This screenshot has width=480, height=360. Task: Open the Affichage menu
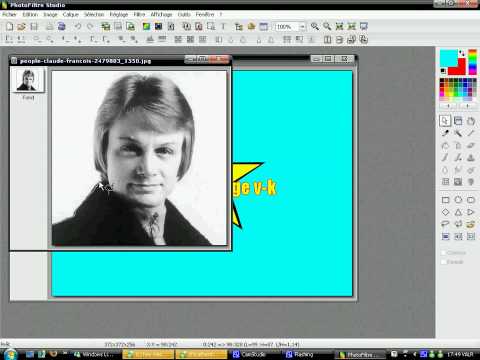[x=161, y=14]
